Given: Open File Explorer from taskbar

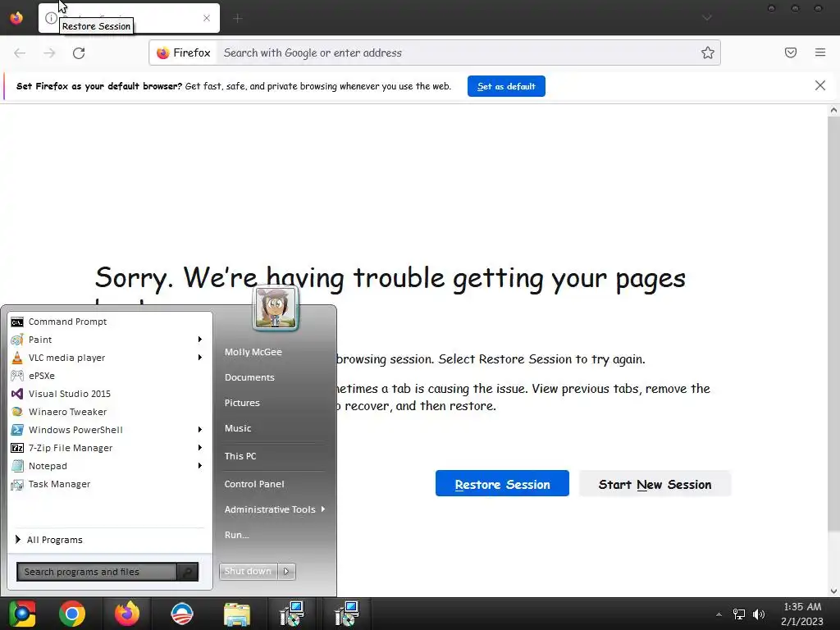Looking at the screenshot, I should point(237,614).
